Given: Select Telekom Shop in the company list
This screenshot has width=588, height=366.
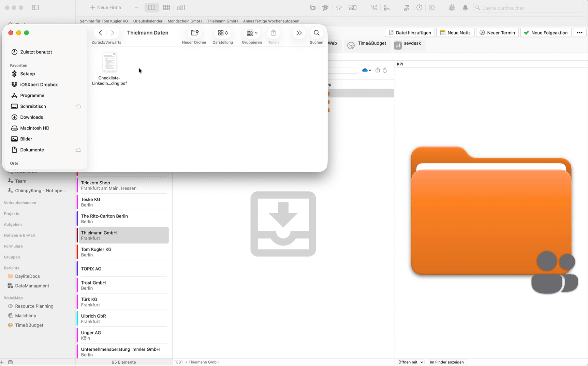Looking at the screenshot, I should (123, 185).
